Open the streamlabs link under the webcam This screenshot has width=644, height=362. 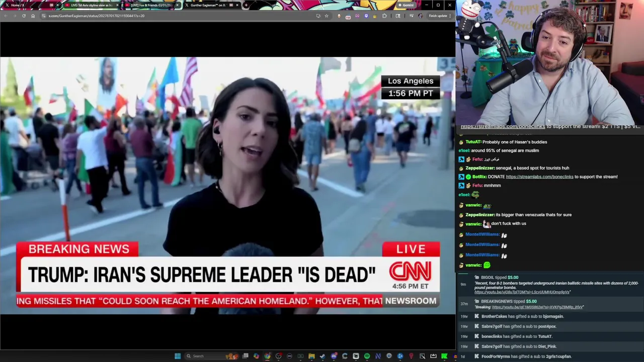tap(503, 127)
